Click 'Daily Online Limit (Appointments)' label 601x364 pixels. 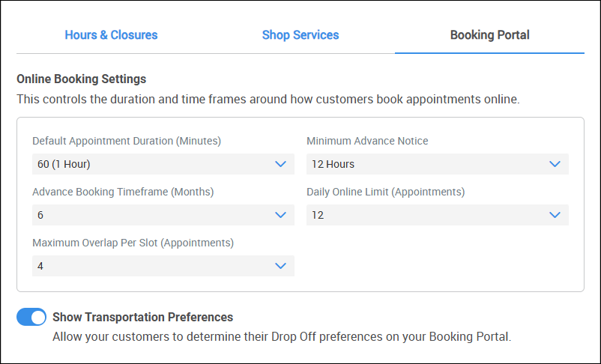click(x=386, y=192)
